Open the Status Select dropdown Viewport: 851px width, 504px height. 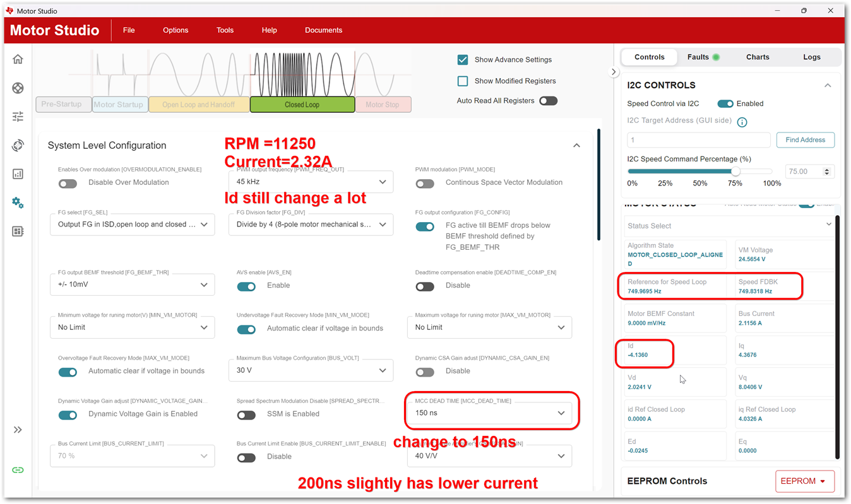pos(729,225)
